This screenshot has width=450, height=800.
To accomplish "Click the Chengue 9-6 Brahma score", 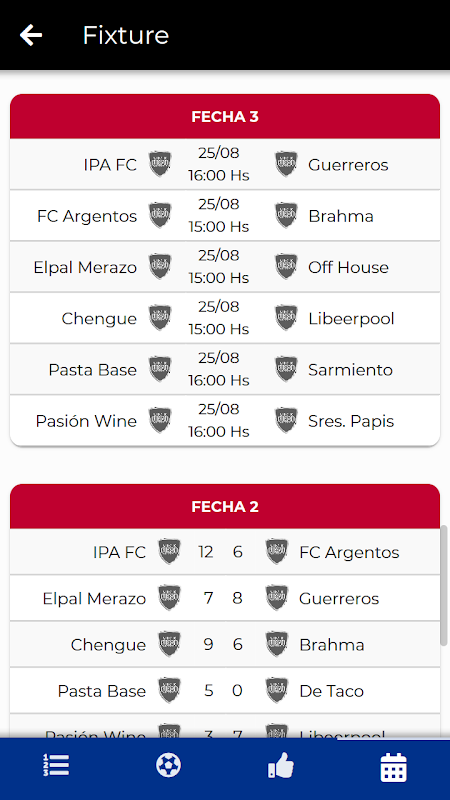I will pyautogui.click(x=223, y=644).
